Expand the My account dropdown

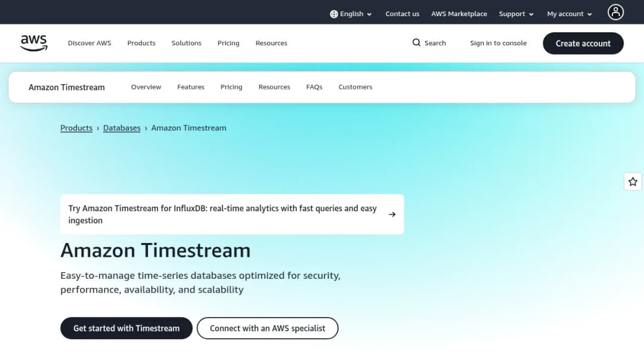(x=569, y=14)
